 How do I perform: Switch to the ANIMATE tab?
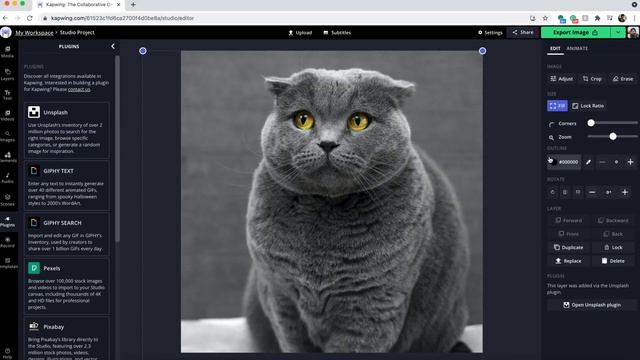(577, 48)
